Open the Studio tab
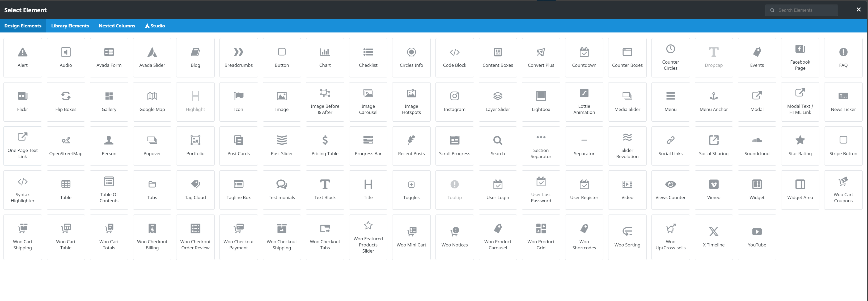This screenshot has width=868, height=301. [155, 26]
